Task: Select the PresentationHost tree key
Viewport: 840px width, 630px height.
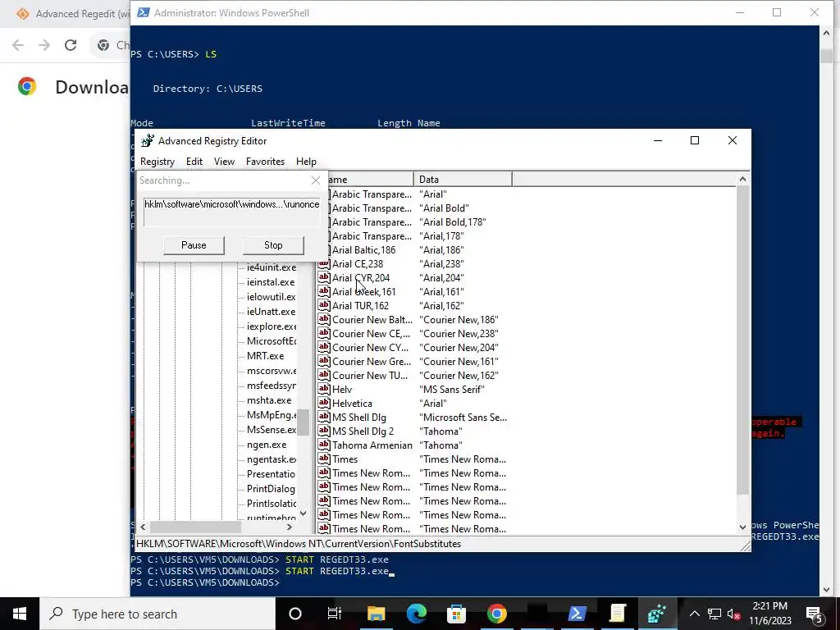Action: 271,474
